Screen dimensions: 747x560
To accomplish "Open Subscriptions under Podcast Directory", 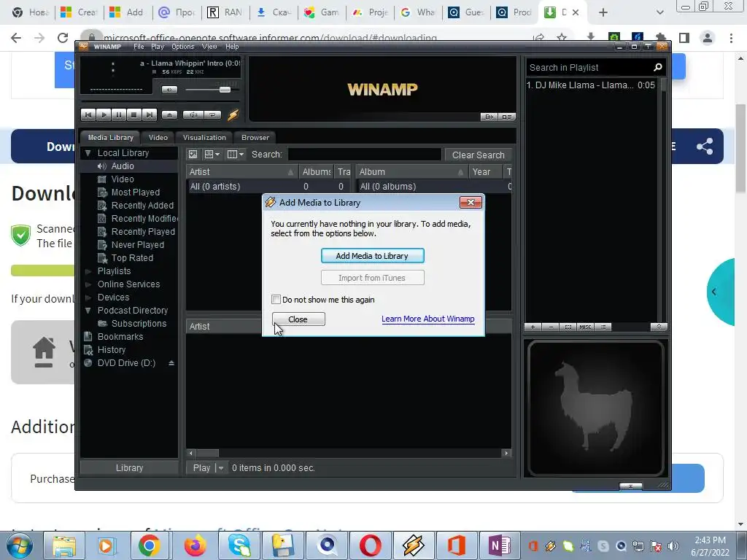I will coord(139,324).
